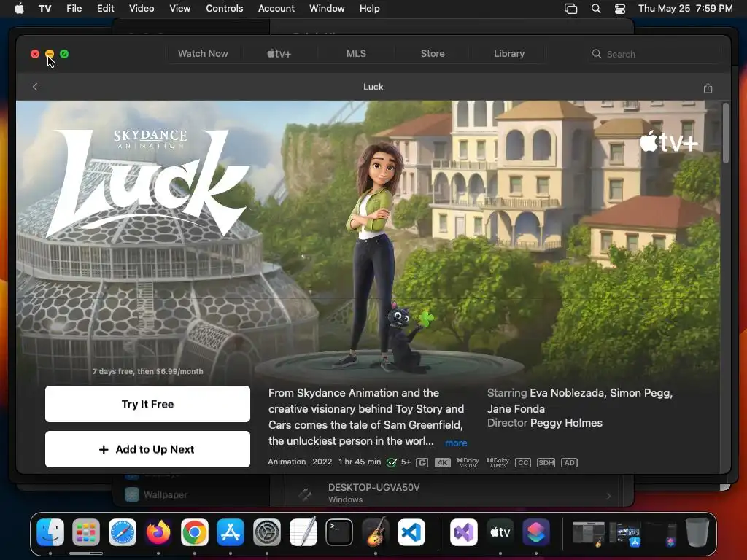Click the green checkmark 5+ rating icon
The height and width of the screenshot is (560, 747).
click(x=392, y=462)
